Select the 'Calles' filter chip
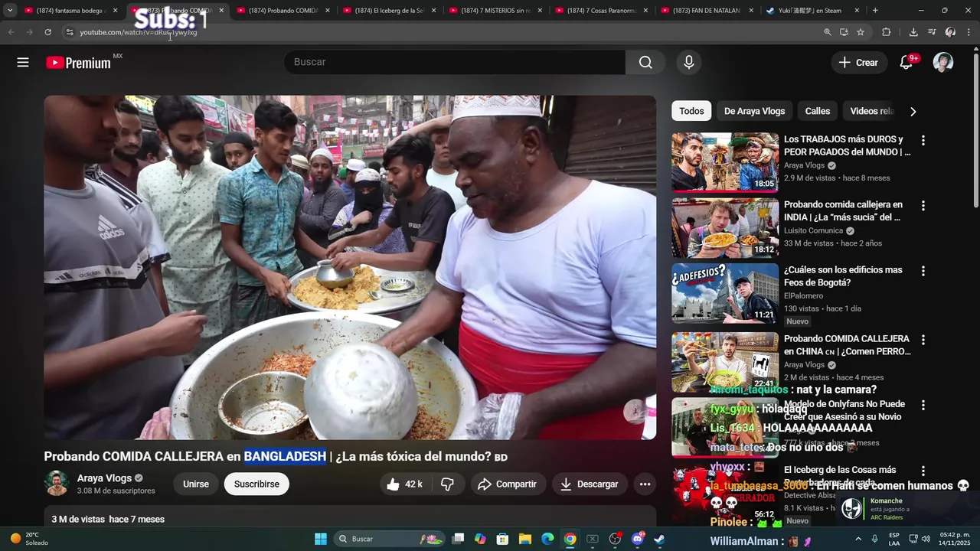The width and height of the screenshot is (980, 551). coord(817,111)
